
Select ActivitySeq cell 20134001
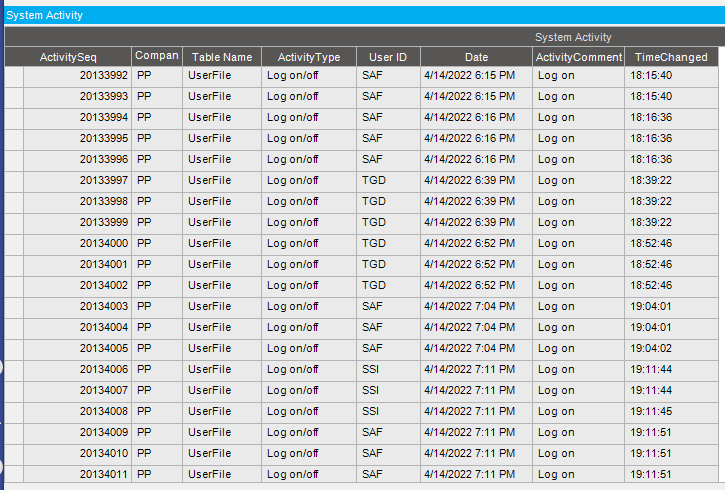point(78,265)
